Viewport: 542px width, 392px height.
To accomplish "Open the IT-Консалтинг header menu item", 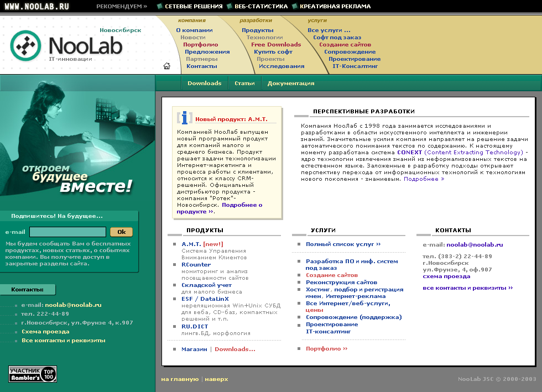I will [355, 66].
